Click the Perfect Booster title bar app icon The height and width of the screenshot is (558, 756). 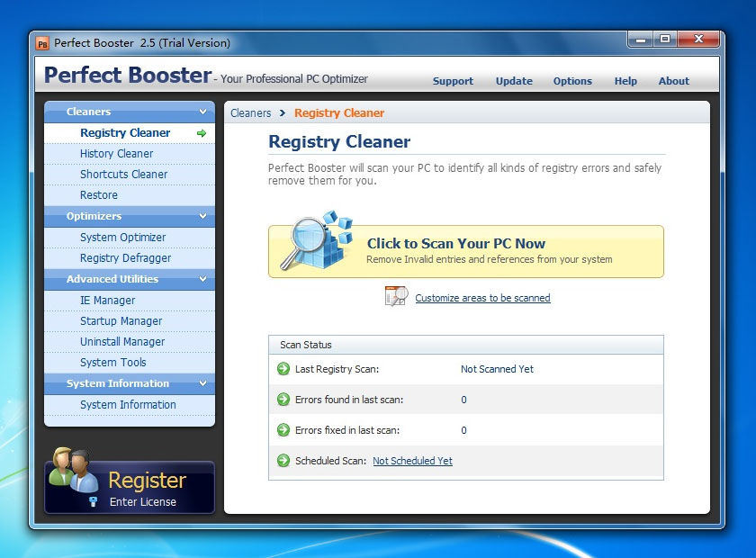[42, 43]
